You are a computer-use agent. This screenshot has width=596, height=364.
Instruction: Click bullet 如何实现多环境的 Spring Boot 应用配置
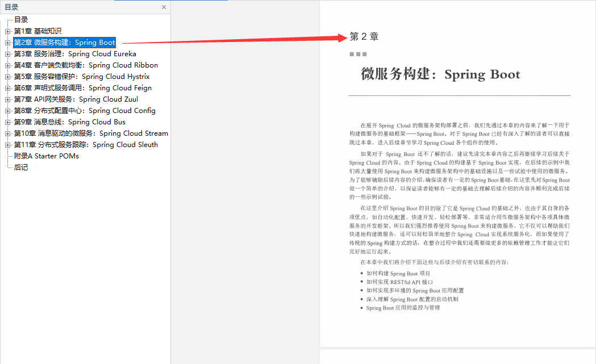(x=415, y=291)
